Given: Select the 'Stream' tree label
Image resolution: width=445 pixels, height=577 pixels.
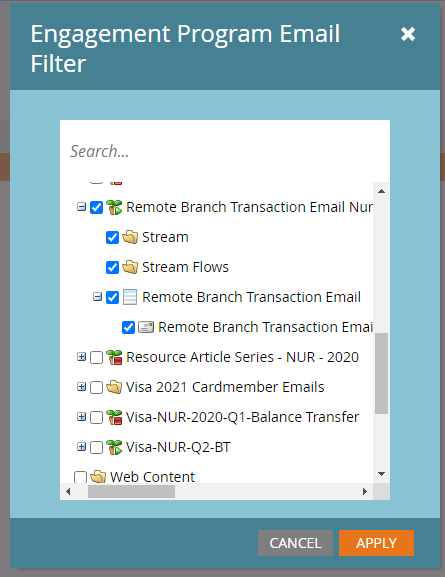Looking at the screenshot, I should pos(165,237).
